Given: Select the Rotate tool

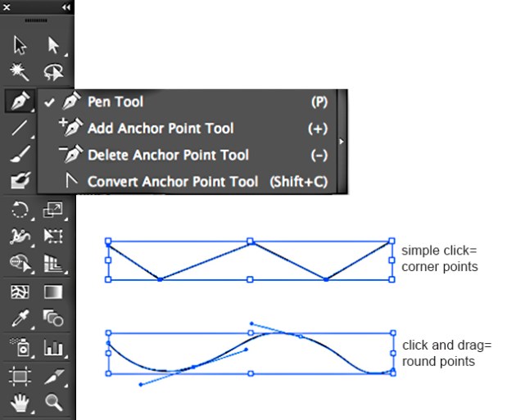Looking at the screenshot, I should click(20, 210).
